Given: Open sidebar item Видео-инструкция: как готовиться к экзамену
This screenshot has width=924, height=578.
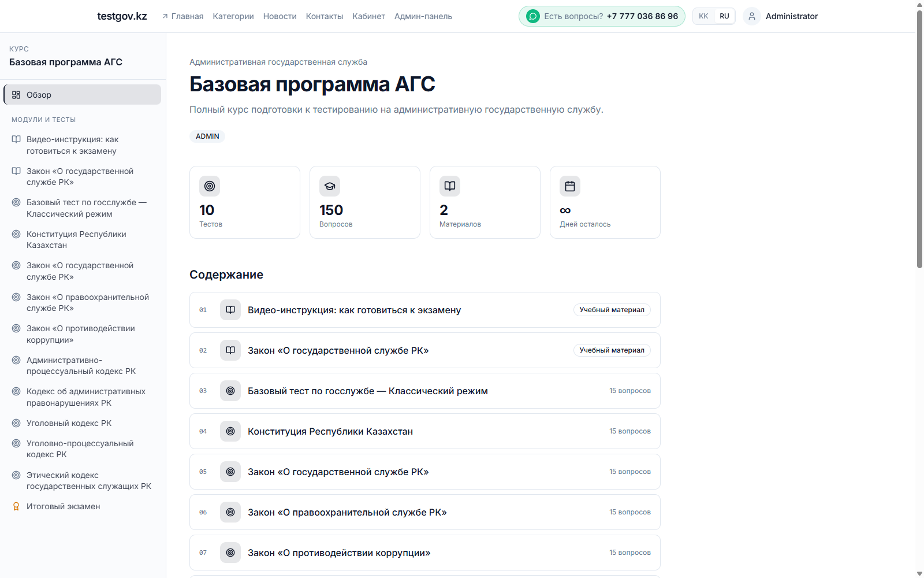Looking at the screenshot, I should pos(82,145).
